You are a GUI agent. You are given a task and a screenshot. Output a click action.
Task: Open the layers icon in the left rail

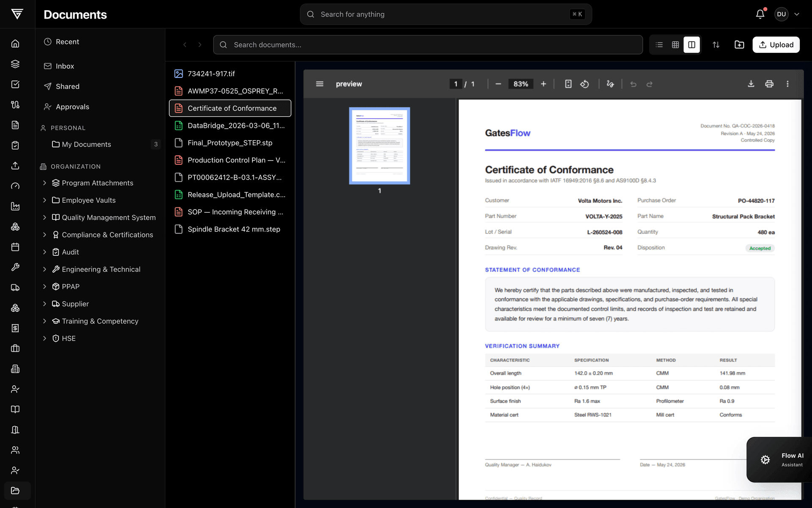15,64
